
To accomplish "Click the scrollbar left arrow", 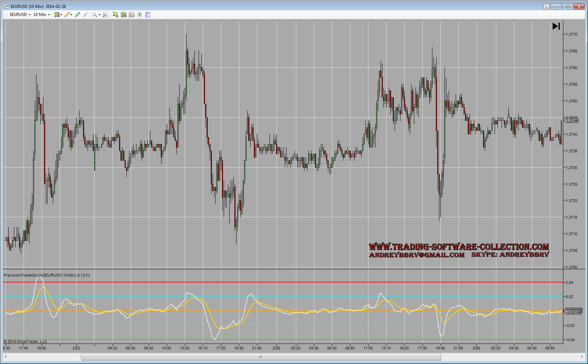I will click(6, 357).
